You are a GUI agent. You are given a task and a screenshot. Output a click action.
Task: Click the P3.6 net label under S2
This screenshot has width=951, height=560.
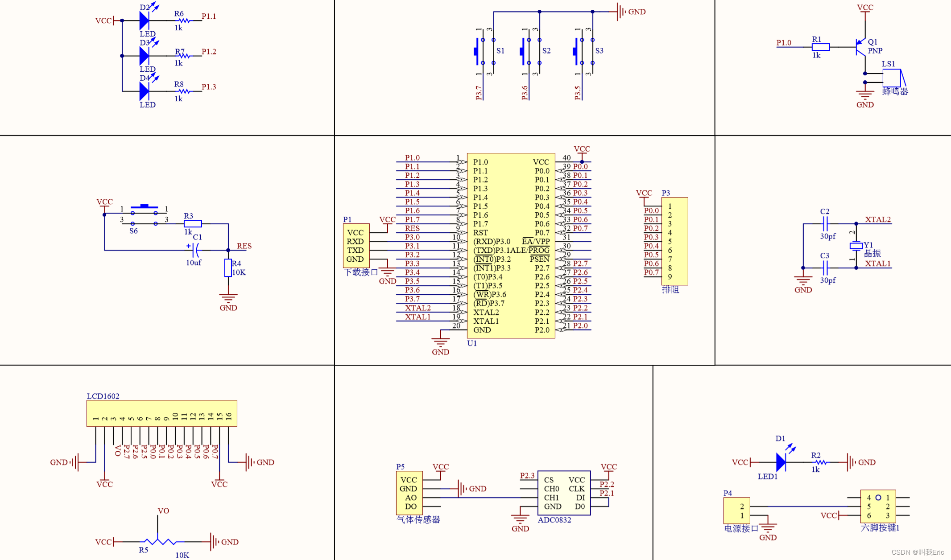(525, 93)
